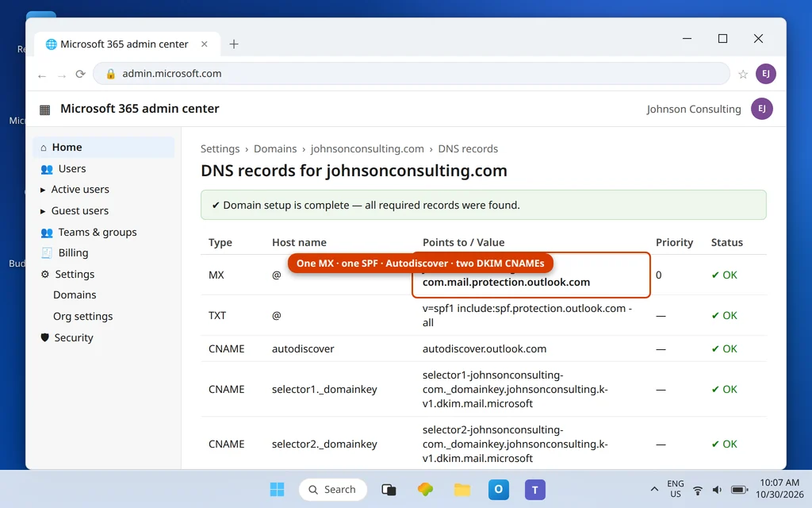This screenshot has height=508, width=812.
Task: Click the reload page icon
Action: 80,74
